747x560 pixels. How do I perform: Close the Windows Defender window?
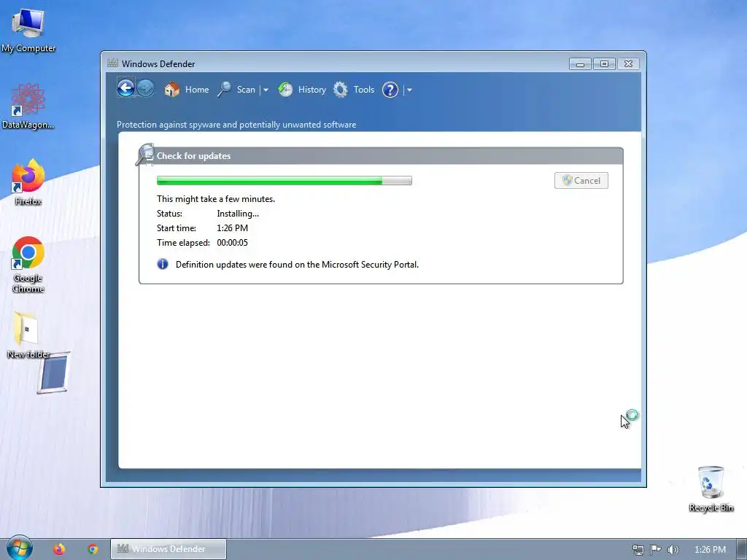click(628, 64)
